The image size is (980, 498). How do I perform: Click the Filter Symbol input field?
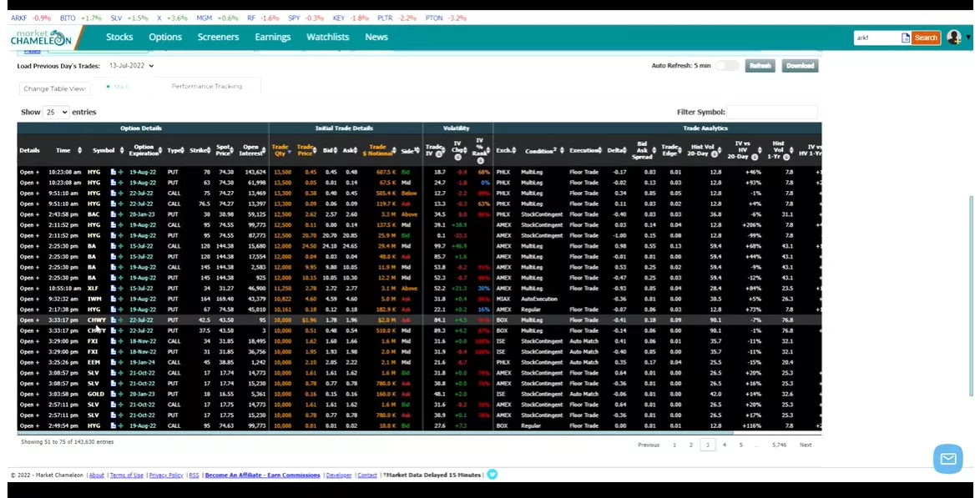click(772, 112)
